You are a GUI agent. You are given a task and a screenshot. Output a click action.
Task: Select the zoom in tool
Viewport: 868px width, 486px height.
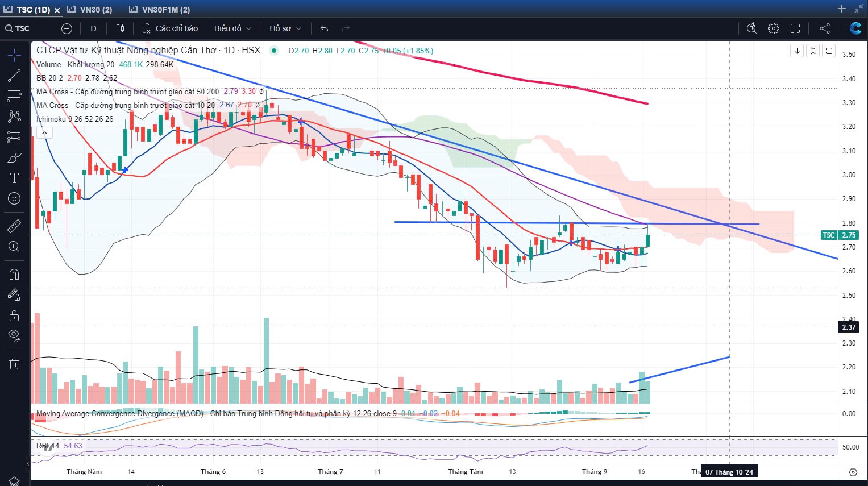tap(14, 246)
